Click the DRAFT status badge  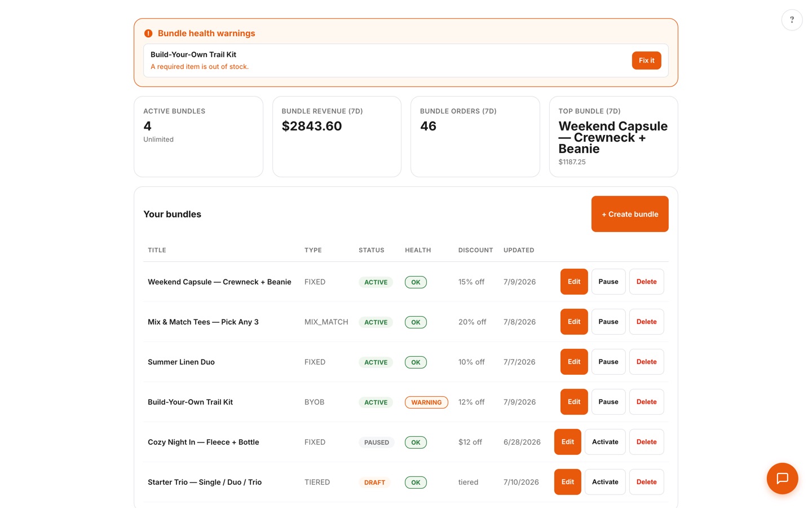tap(374, 483)
